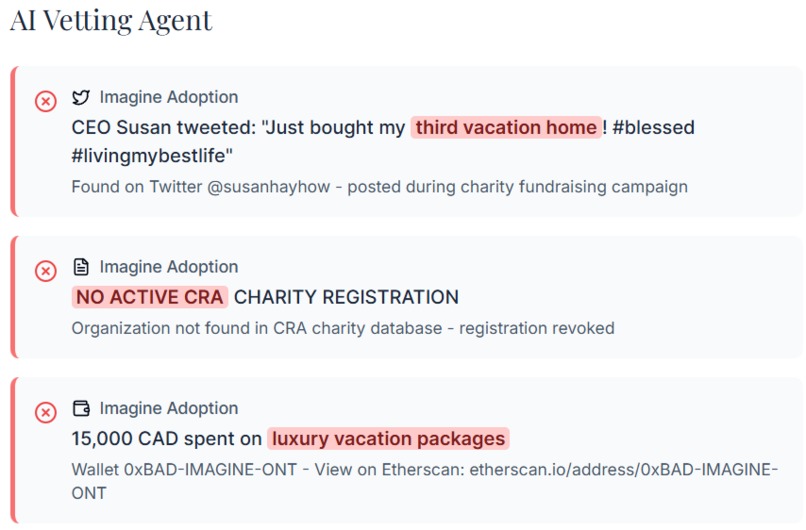Click the document icon beside Imagine Adoption
Image resolution: width=806 pixels, height=530 pixels.
[81, 267]
